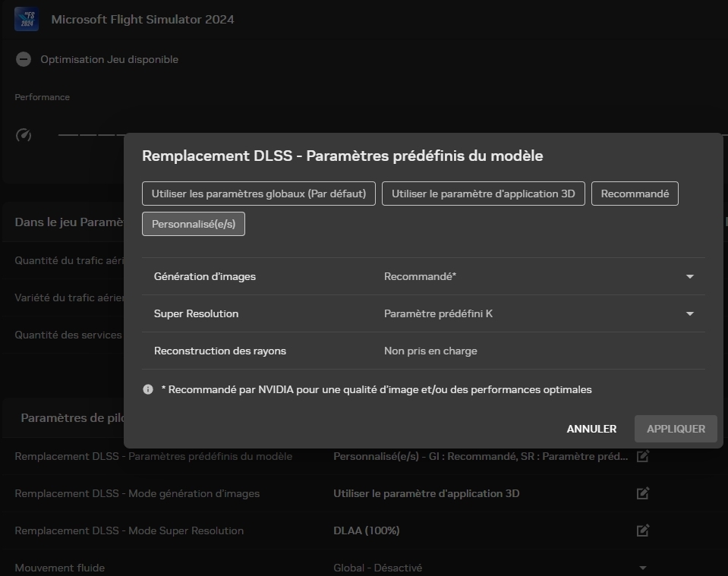Image resolution: width=728 pixels, height=576 pixels.
Task: Edit Remplacement DLSS Mode génération d'images setting
Action: click(642, 493)
